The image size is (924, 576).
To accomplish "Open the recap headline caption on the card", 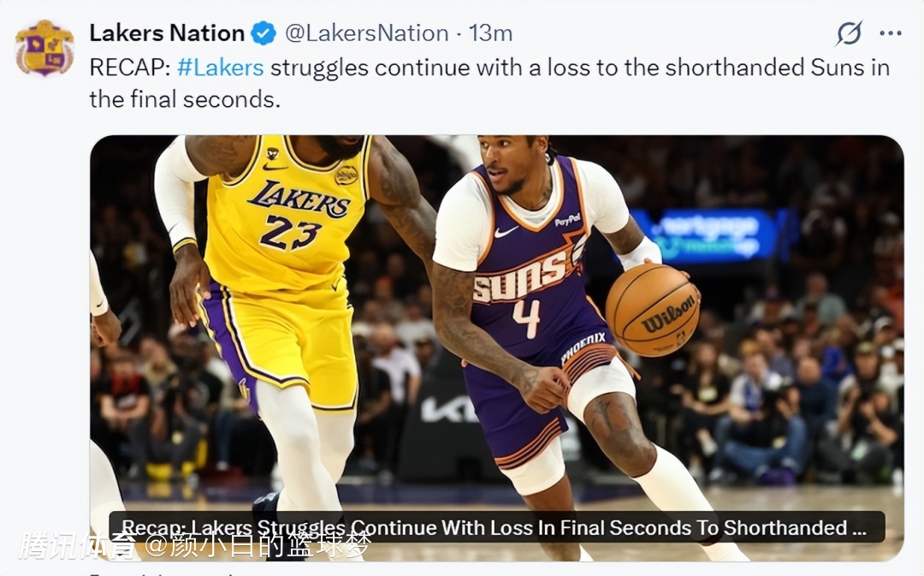I will coord(496,527).
